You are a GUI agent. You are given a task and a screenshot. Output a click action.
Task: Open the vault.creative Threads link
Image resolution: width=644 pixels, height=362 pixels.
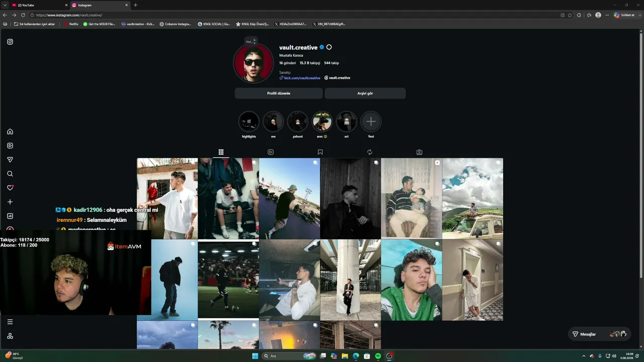[337, 78]
